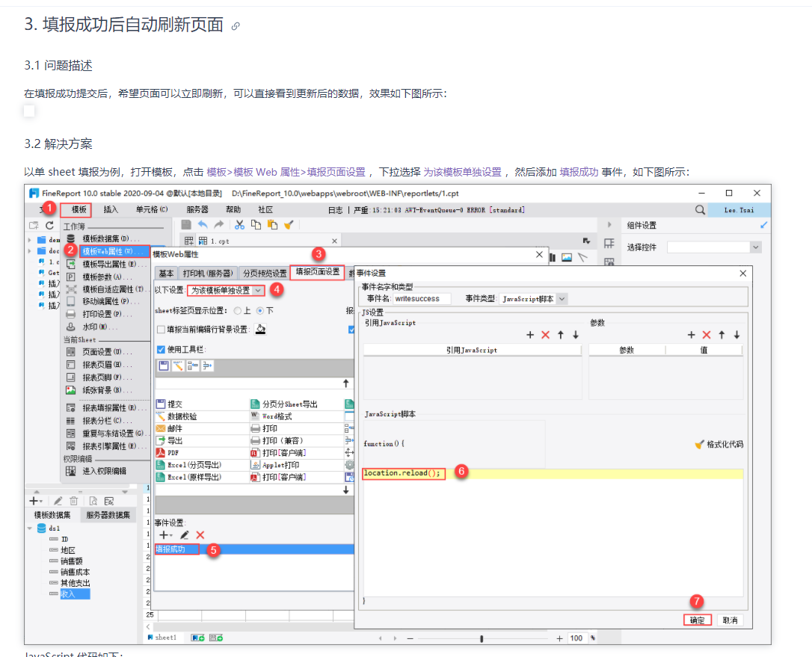Toggle the 使用工具栏 checkbox
Viewport: 812px width, 657px height.
[161, 350]
